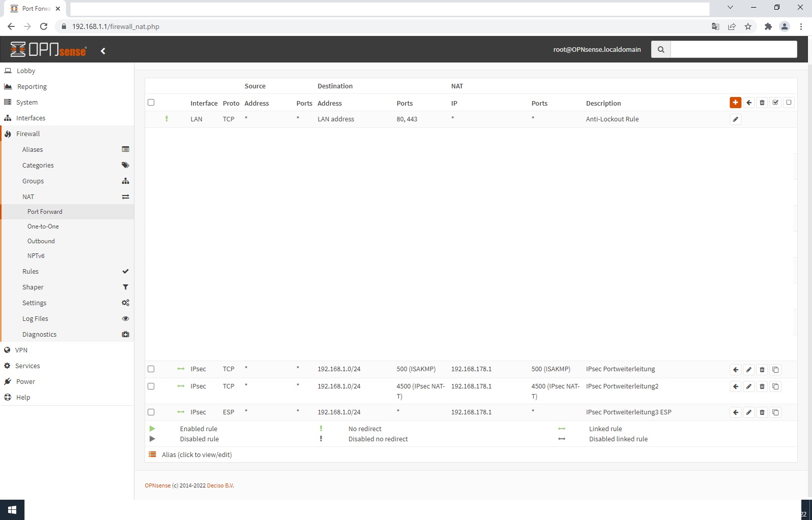Toggle linked rule icon on ISAKMP row
The width and height of the screenshot is (812, 520).
(181, 369)
